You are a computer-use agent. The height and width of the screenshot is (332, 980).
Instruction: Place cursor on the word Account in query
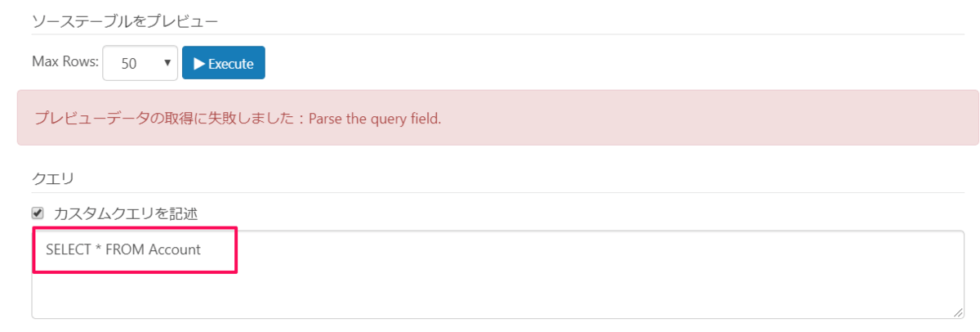tap(175, 249)
